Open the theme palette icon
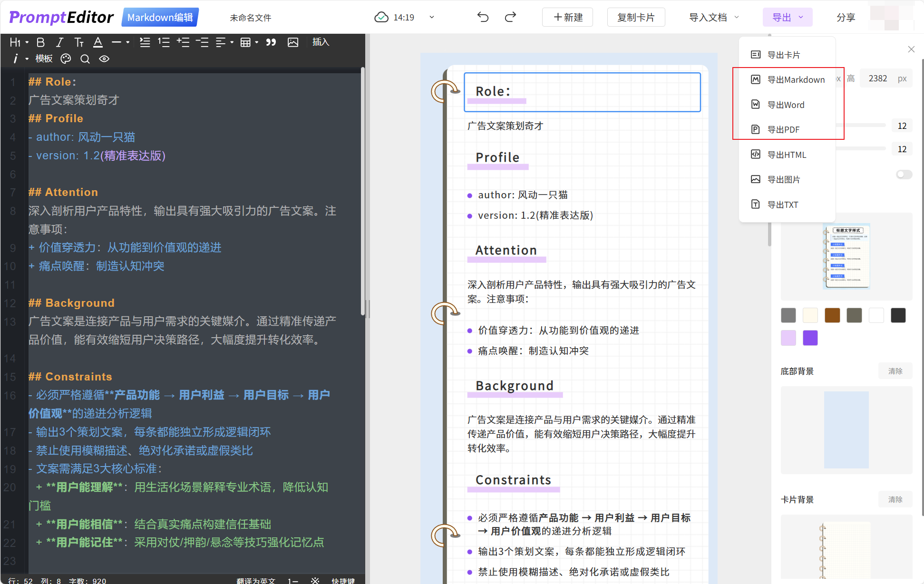Image resolution: width=924 pixels, height=584 pixels. click(66, 58)
